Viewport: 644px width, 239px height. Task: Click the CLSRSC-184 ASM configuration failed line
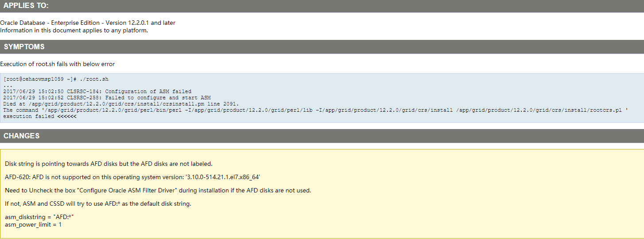97,91
